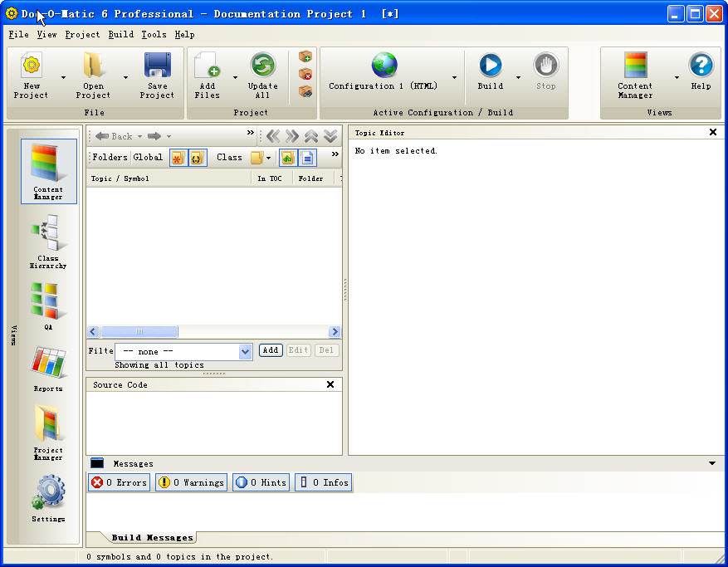
Task: Save the project with the floppy icon
Action: [x=158, y=65]
